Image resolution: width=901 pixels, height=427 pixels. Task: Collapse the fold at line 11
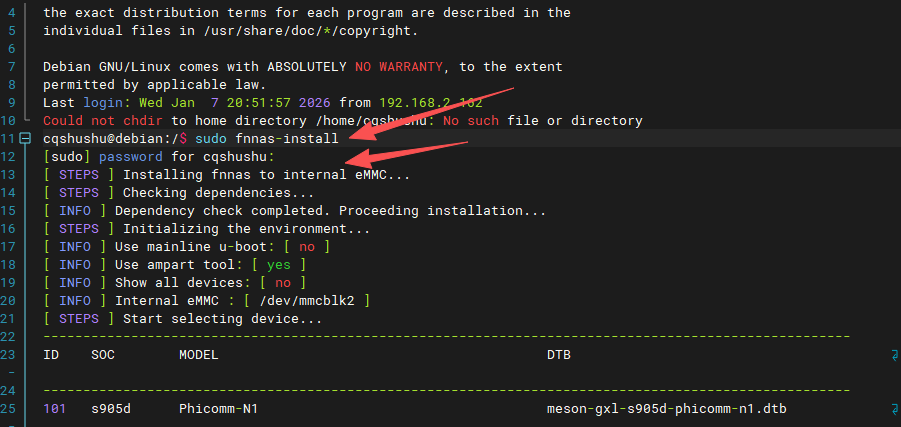(25, 138)
